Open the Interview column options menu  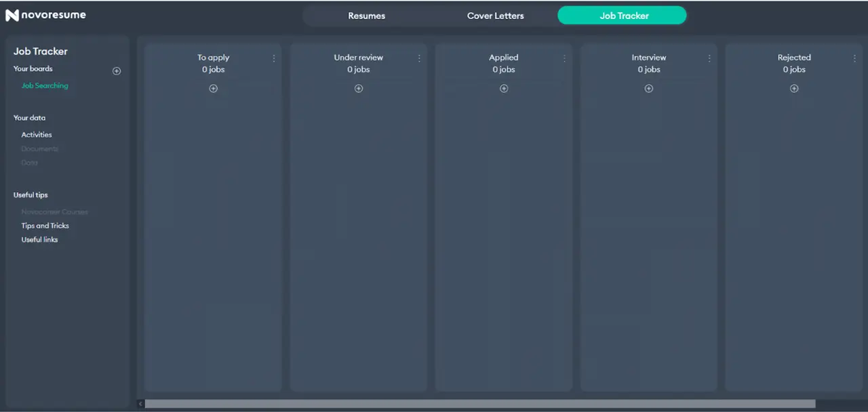(x=709, y=58)
